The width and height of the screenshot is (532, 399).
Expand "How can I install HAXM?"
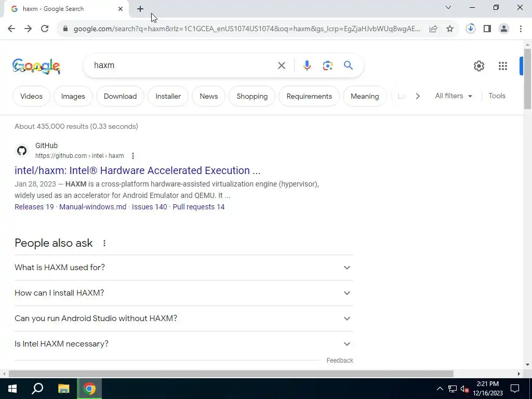(x=184, y=293)
